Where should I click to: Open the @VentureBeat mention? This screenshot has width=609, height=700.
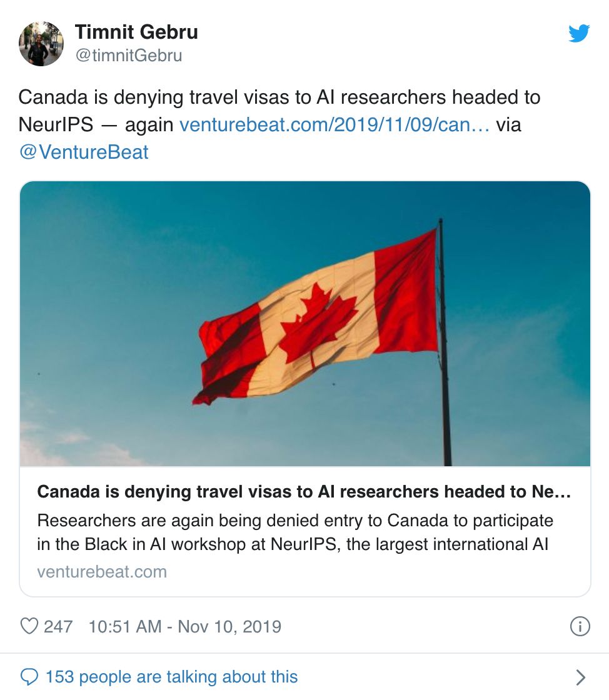click(x=84, y=152)
